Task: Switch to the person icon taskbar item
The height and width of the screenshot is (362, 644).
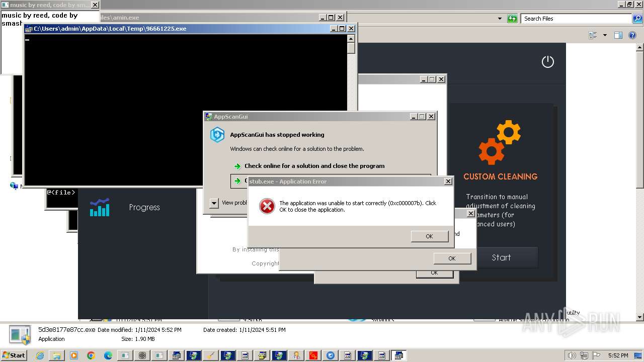Action: pyautogui.click(x=296, y=355)
